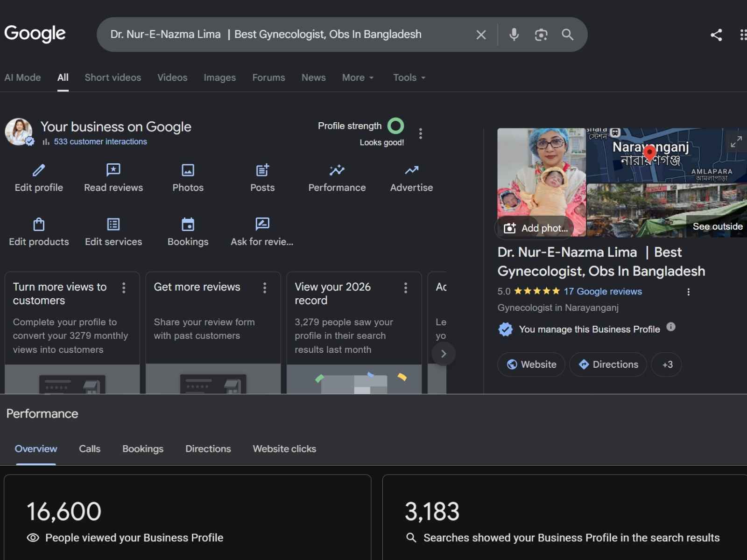Image resolution: width=747 pixels, height=560 pixels.
Task: Open Turn more views to customers card
Action: tap(72, 333)
